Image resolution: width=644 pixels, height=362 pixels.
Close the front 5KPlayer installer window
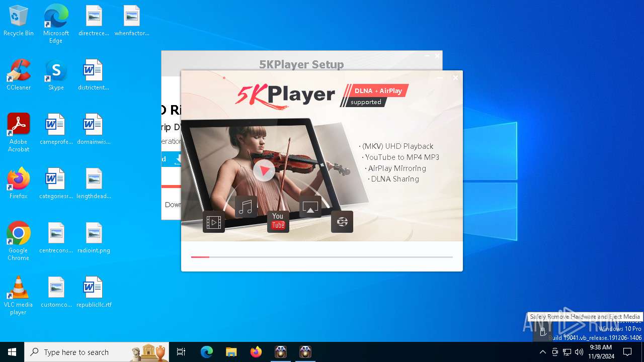[455, 78]
